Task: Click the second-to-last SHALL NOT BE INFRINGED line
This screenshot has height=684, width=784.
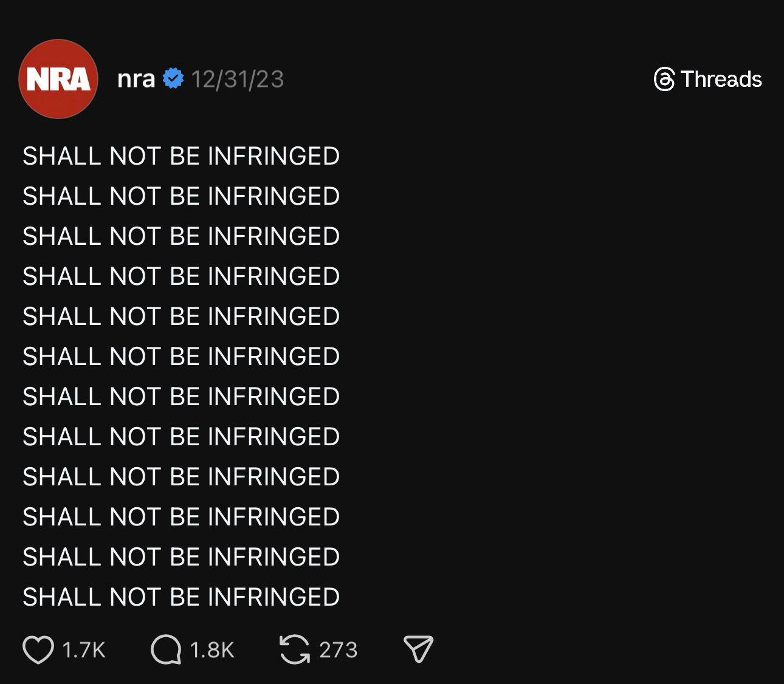Action: (x=181, y=557)
